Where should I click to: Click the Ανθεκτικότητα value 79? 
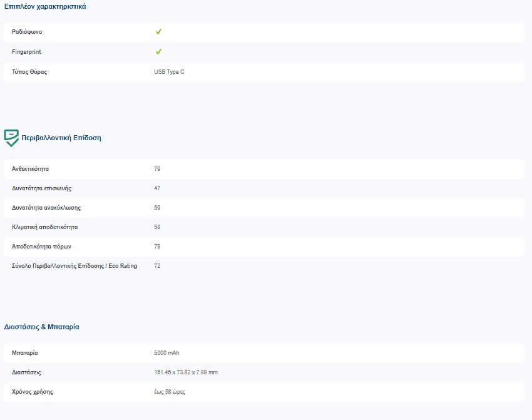coord(158,169)
